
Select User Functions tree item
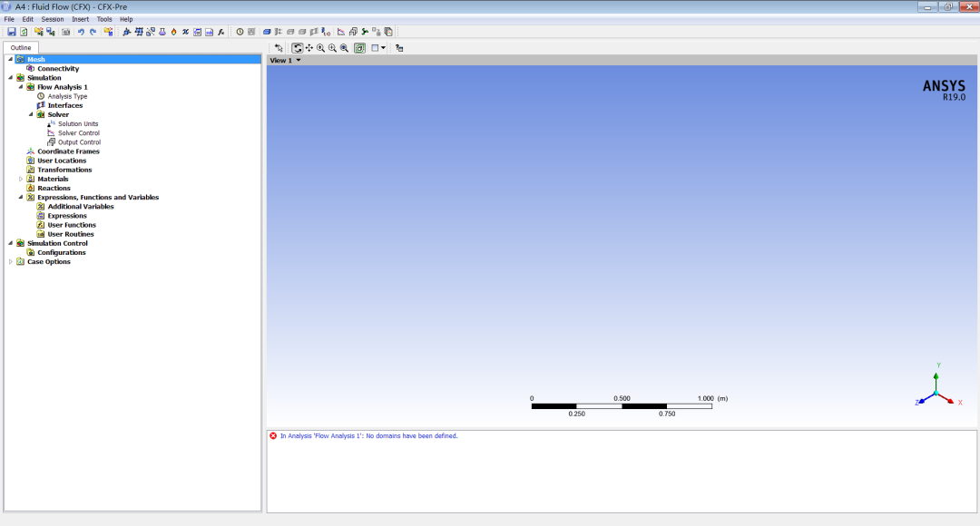click(x=72, y=225)
